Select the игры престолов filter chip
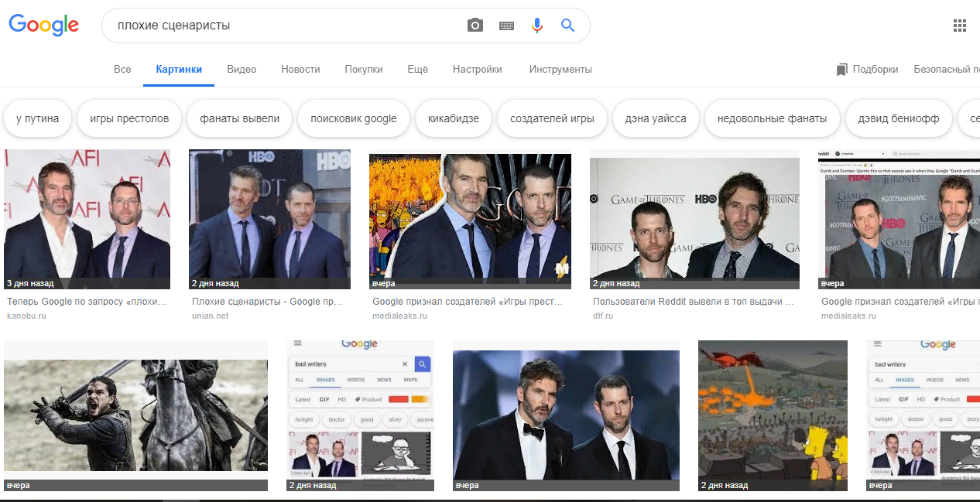This screenshot has width=980, height=502. [x=129, y=118]
